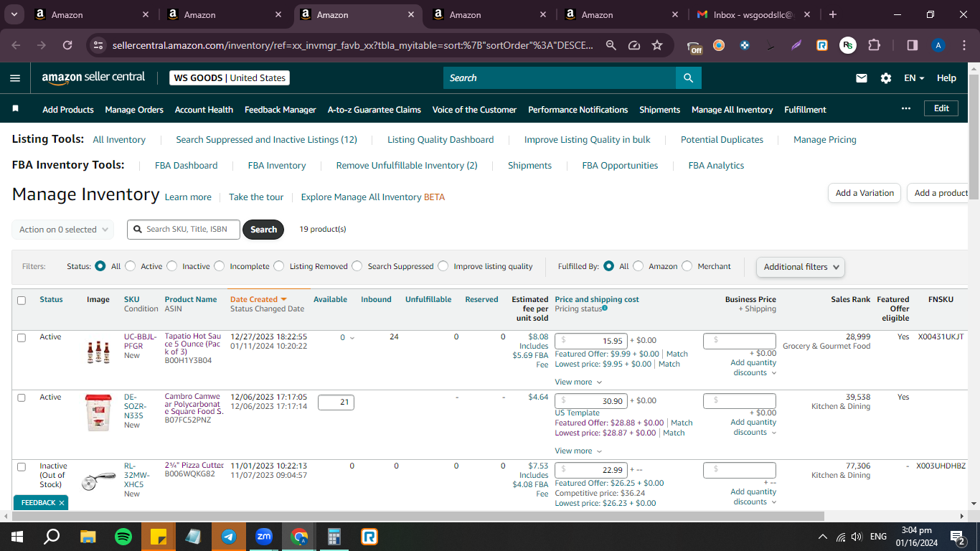Open the Chrome three-dot menu
The image size is (980, 551).
click(963, 45)
